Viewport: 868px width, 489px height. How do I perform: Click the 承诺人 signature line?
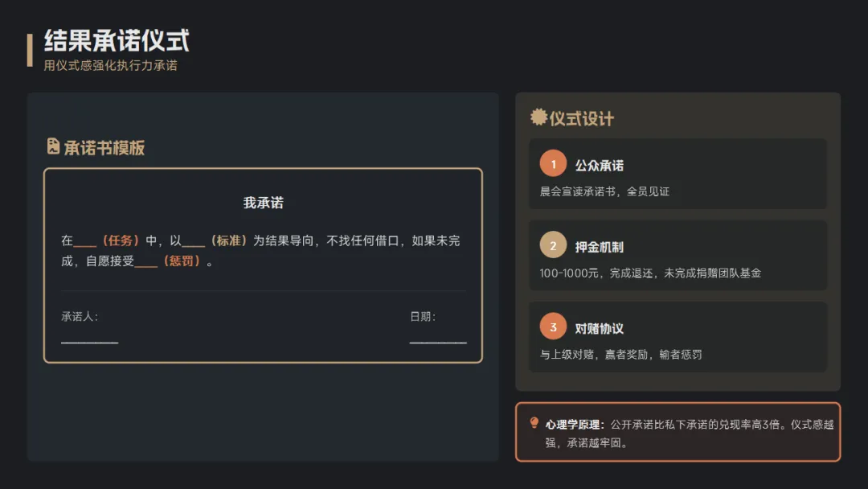[x=89, y=341]
